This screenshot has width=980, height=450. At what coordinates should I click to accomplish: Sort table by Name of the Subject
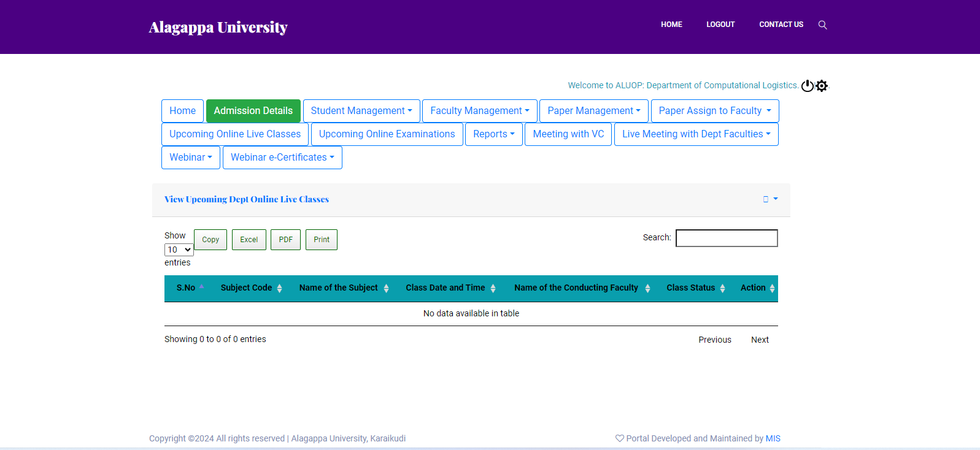[x=344, y=288]
